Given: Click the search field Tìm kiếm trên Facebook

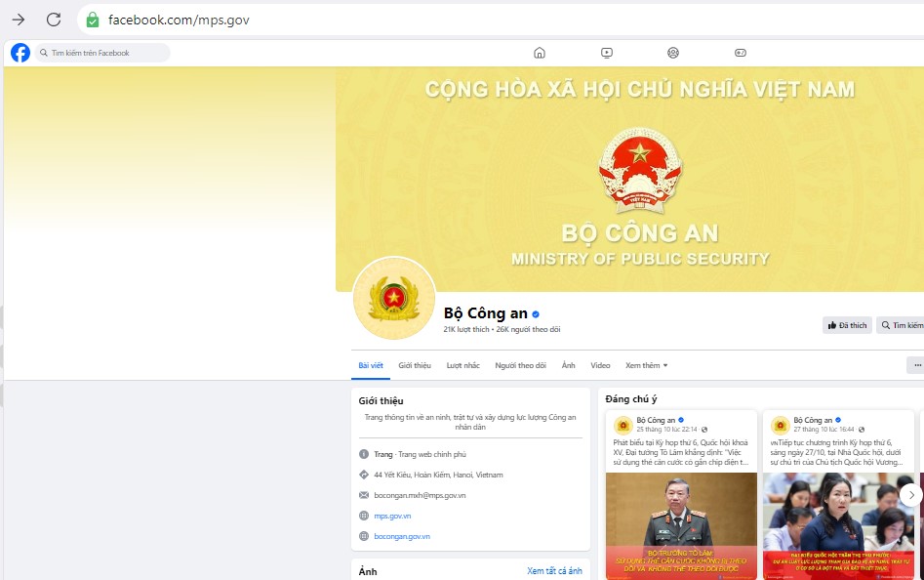Looking at the screenshot, I should point(102,53).
